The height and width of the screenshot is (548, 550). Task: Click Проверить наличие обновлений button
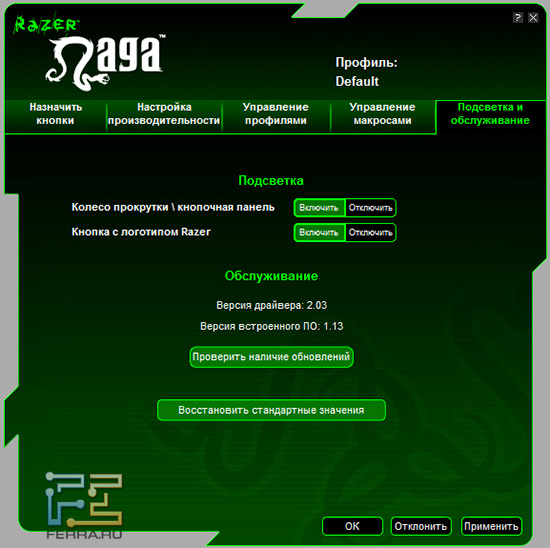[x=271, y=357]
